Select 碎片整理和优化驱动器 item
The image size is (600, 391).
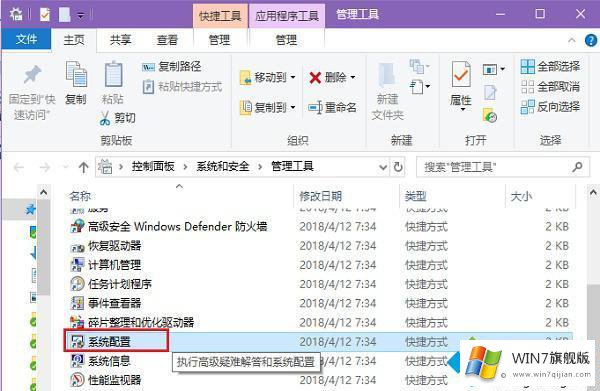pos(132,322)
